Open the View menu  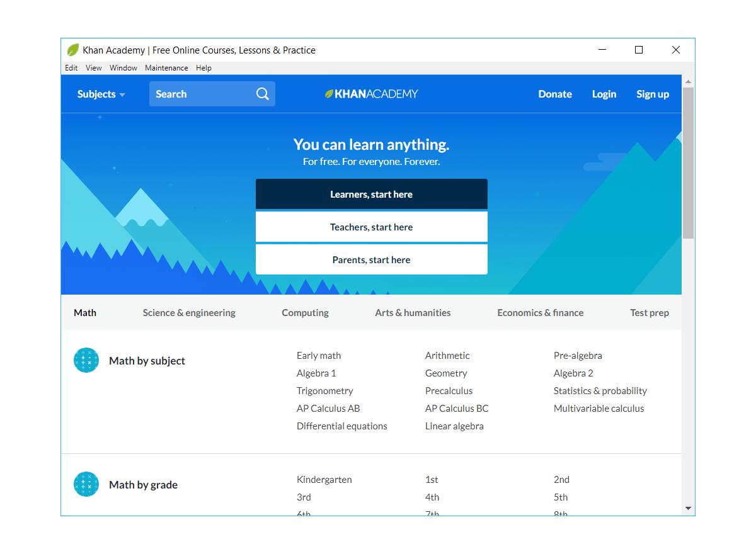[x=94, y=68]
